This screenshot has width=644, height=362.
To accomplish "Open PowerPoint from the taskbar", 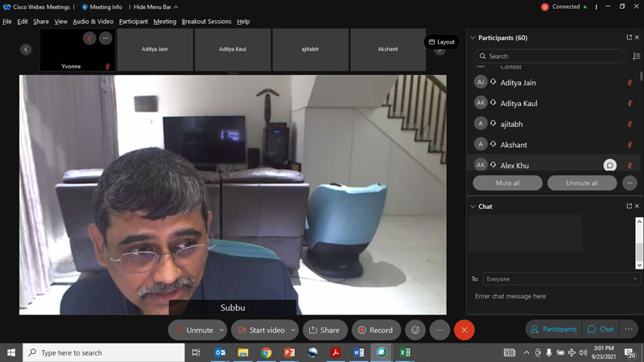I will [289, 352].
